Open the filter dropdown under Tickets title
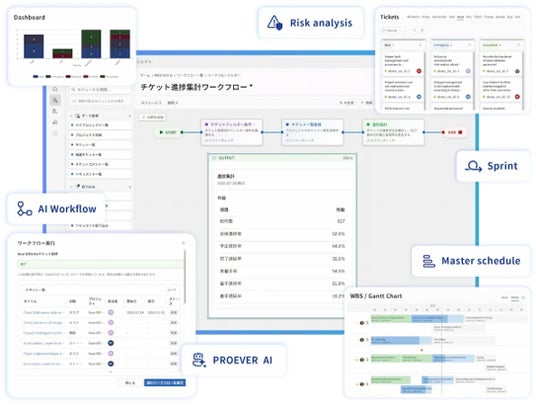Viewport: 536px width, 405px height. 393,30
